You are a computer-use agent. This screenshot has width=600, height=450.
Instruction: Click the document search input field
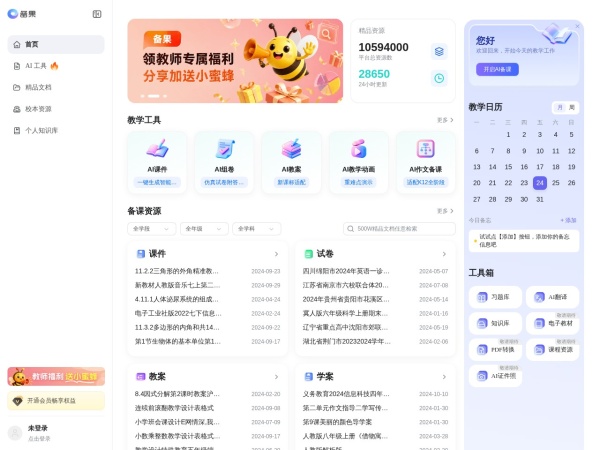coord(399,229)
